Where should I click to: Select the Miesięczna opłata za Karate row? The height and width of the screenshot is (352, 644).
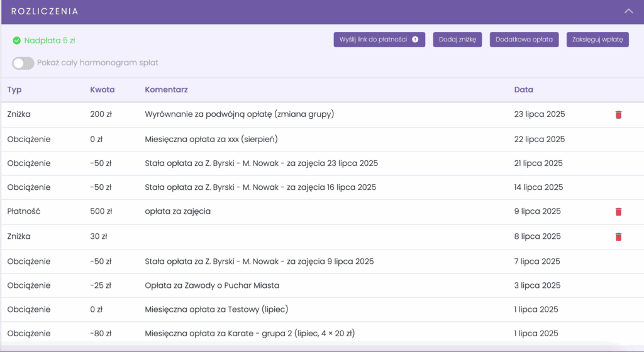pos(323,333)
